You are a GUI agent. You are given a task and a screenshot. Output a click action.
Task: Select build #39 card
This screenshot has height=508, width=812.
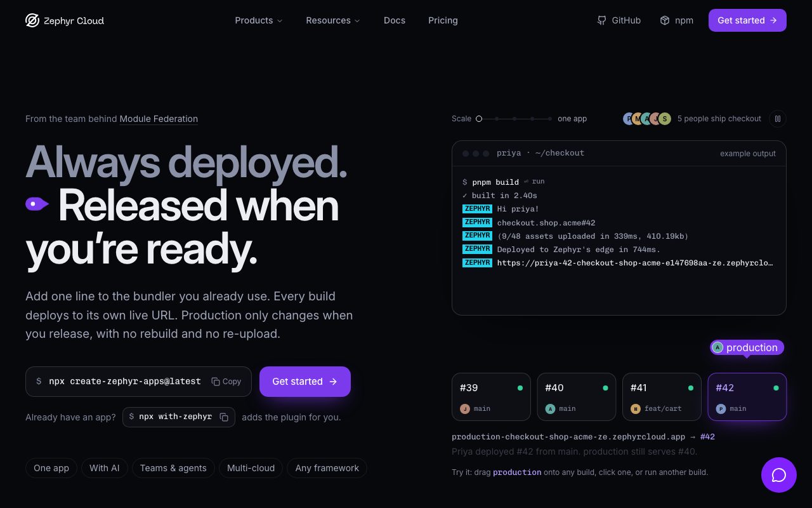[491, 397]
